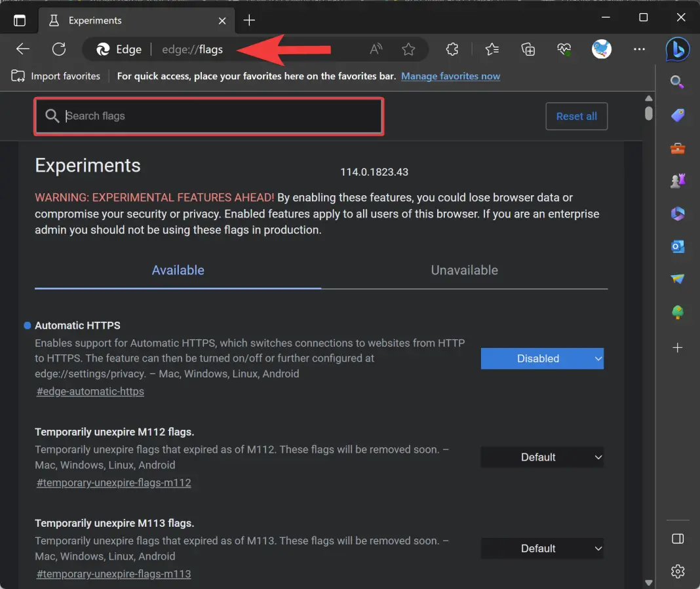
Task: Start Read aloud from the address bar
Action: (376, 49)
